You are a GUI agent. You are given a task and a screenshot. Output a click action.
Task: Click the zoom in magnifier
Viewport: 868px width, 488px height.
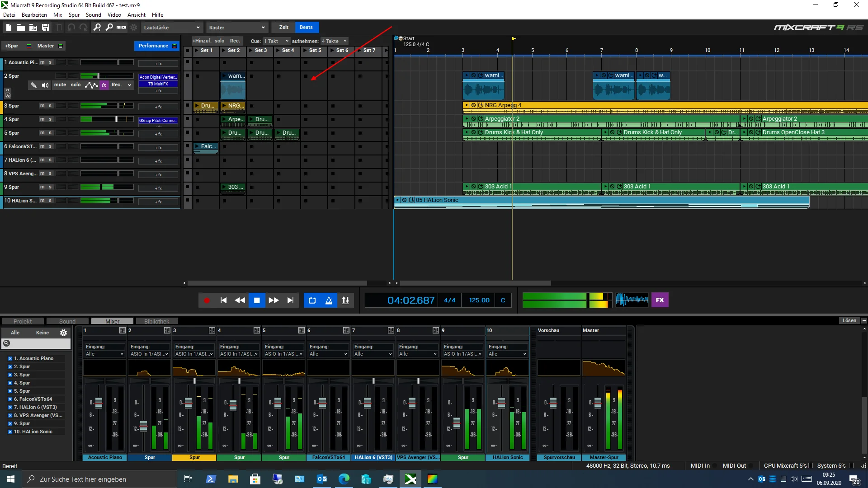click(x=97, y=28)
